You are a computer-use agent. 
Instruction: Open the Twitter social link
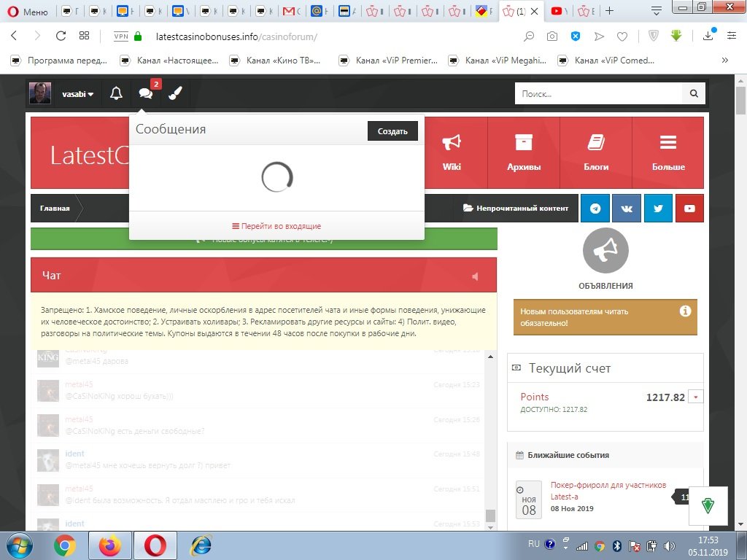tap(658, 209)
